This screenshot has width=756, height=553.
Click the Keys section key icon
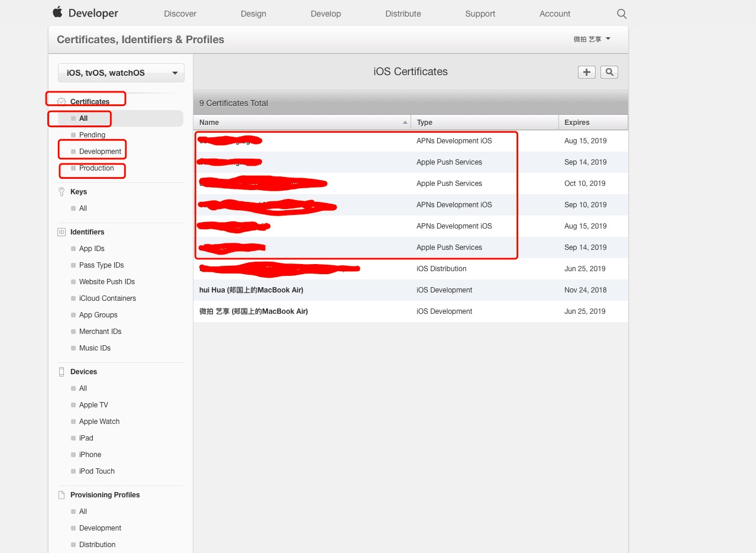pyautogui.click(x=62, y=192)
